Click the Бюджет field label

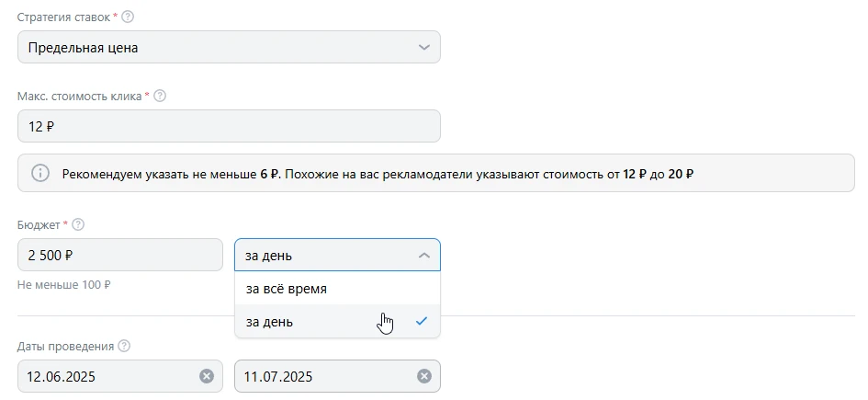[x=39, y=224]
